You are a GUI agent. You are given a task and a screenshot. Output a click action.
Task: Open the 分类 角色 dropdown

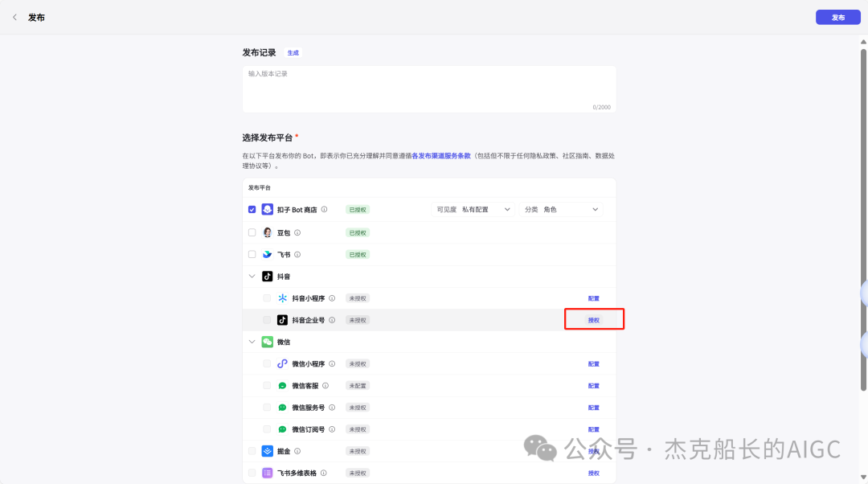tap(561, 209)
